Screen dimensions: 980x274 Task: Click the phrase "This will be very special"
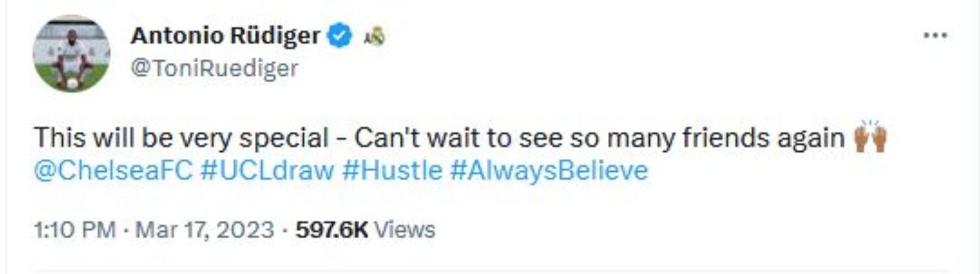click(181, 138)
